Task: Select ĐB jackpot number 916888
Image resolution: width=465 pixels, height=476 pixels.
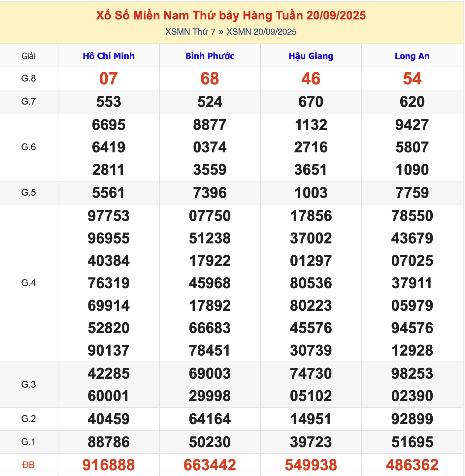Action: tap(109, 465)
